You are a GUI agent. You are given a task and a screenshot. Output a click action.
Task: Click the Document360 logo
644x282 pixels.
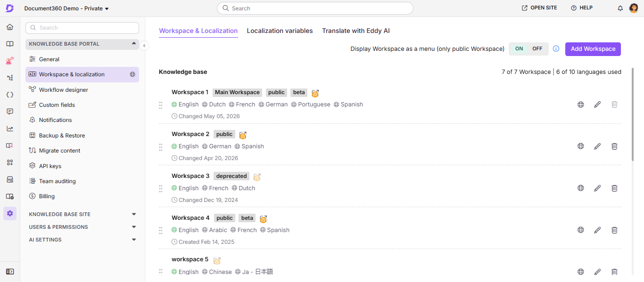click(10, 8)
